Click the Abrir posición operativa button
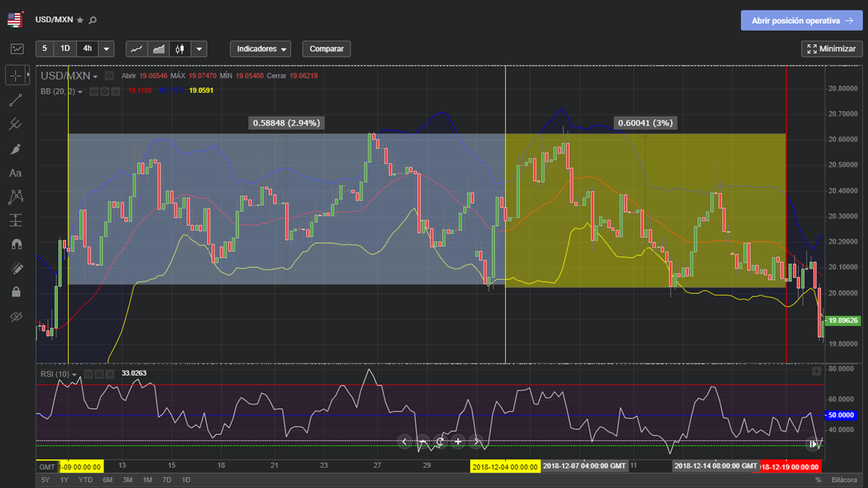The width and height of the screenshot is (868, 488). [801, 20]
